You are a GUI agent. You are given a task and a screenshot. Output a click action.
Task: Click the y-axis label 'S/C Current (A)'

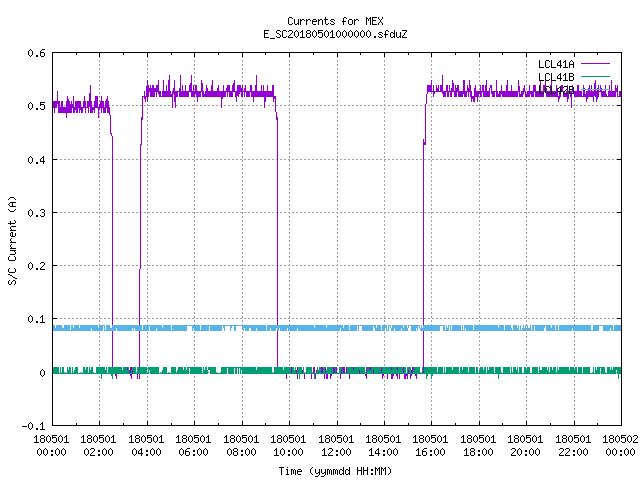[12, 241]
